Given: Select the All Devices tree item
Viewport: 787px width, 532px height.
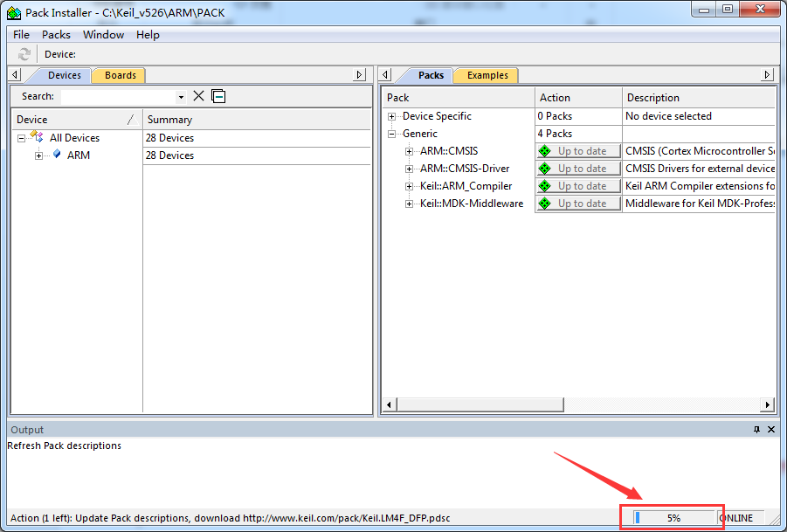Looking at the screenshot, I should (74, 138).
